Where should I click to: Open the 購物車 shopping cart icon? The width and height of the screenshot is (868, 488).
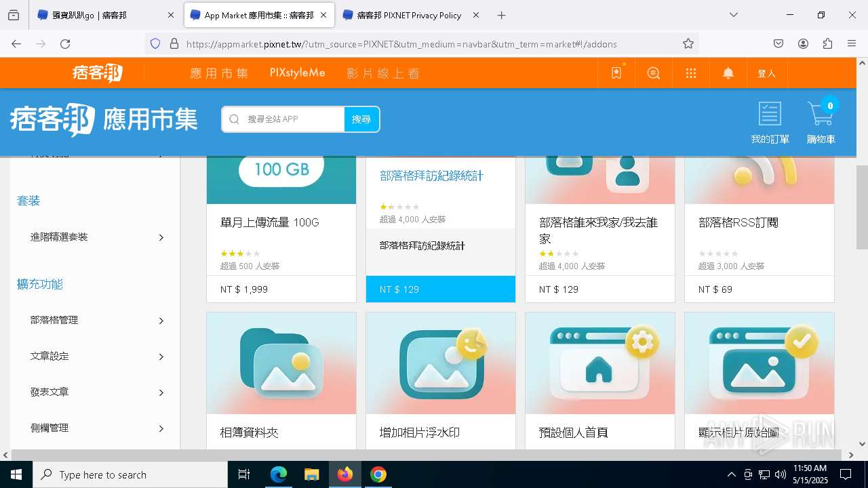tap(821, 123)
